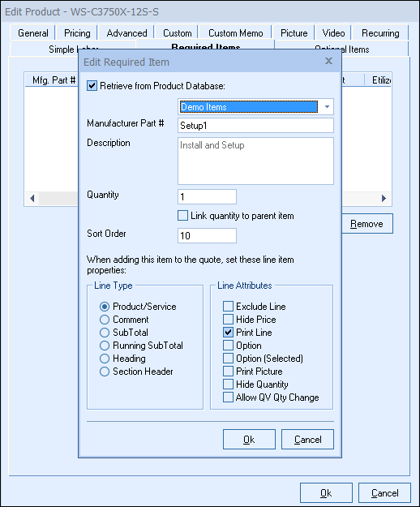Choose the Section Header radio option
The width and height of the screenshot is (420, 507).
(105, 372)
